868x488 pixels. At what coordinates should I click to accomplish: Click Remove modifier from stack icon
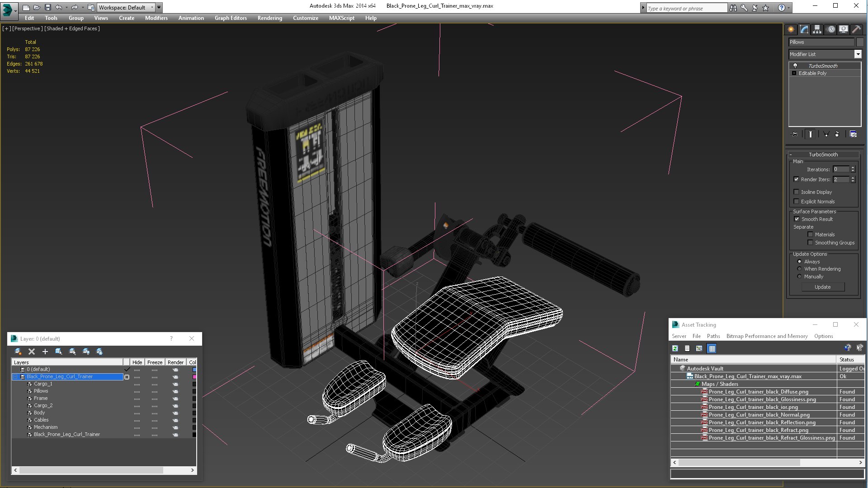[x=837, y=134]
